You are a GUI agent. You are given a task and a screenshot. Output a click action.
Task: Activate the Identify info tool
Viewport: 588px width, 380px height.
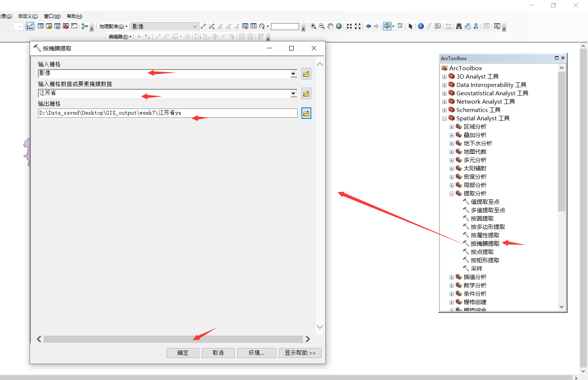[x=421, y=26]
